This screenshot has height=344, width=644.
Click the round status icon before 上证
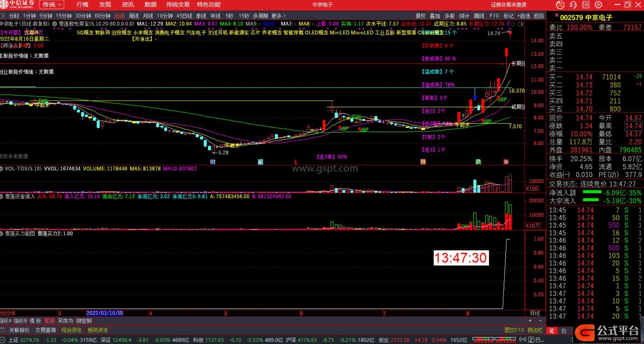pyautogui.click(x=3, y=340)
